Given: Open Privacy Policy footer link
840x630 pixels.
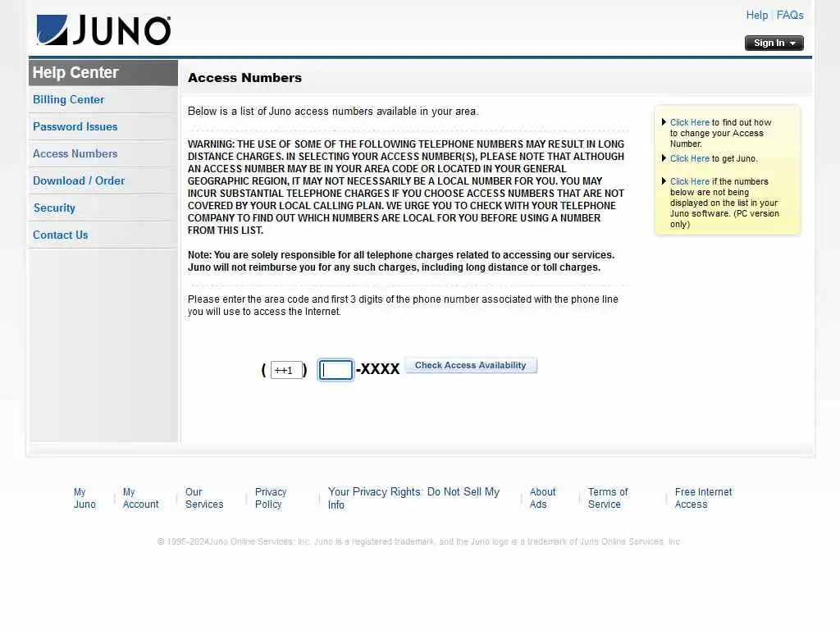Looking at the screenshot, I should pyautogui.click(x=271, y=498).
